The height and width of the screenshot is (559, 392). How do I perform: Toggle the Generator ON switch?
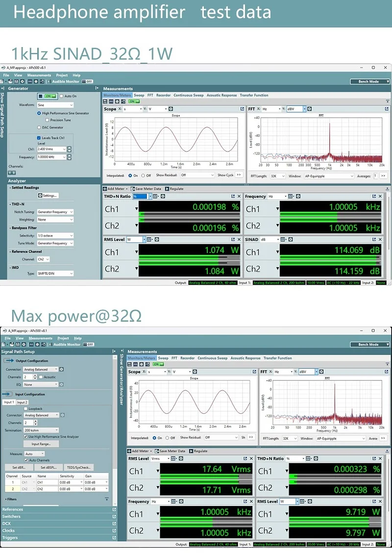[x=47, y=96]
